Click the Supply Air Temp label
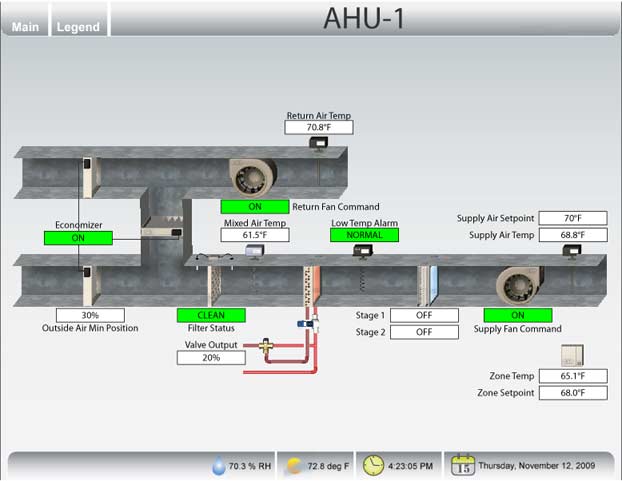622x481 pixels. click(502, 235)
